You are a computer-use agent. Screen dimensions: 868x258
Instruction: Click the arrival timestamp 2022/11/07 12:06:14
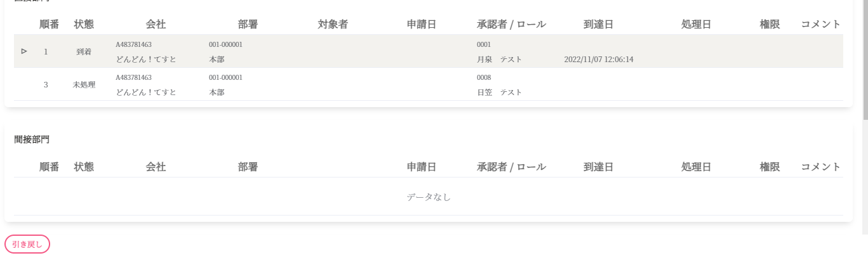coord(598,60)
